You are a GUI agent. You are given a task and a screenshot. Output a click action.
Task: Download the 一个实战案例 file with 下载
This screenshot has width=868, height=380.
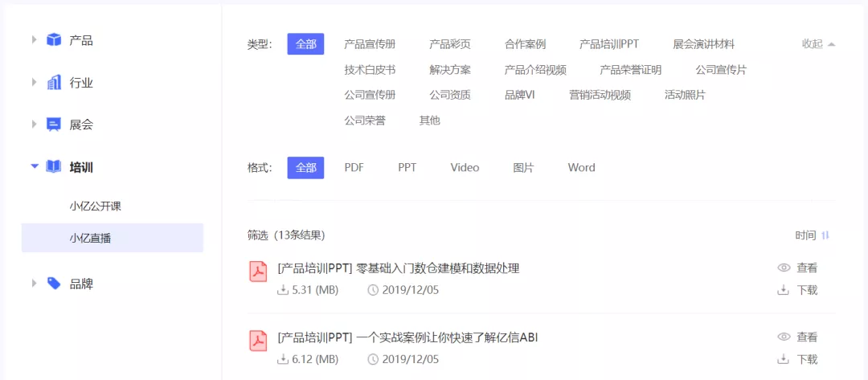point(798,360)
